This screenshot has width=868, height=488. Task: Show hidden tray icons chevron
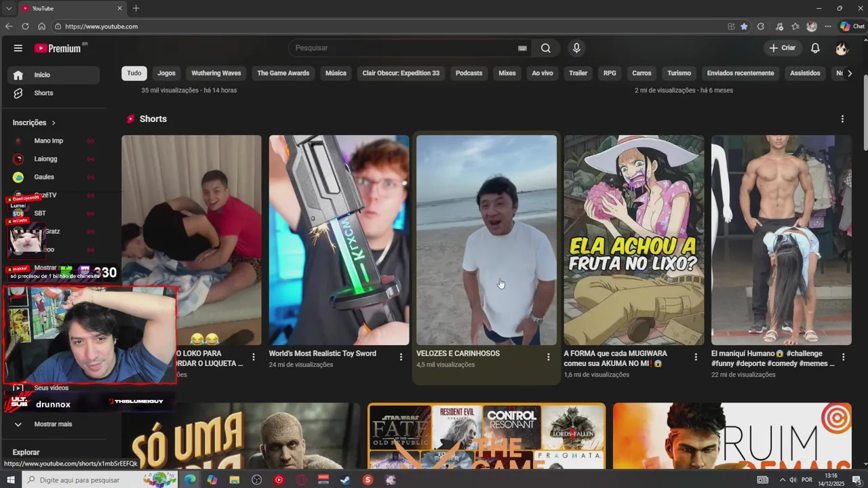(782, 480)
